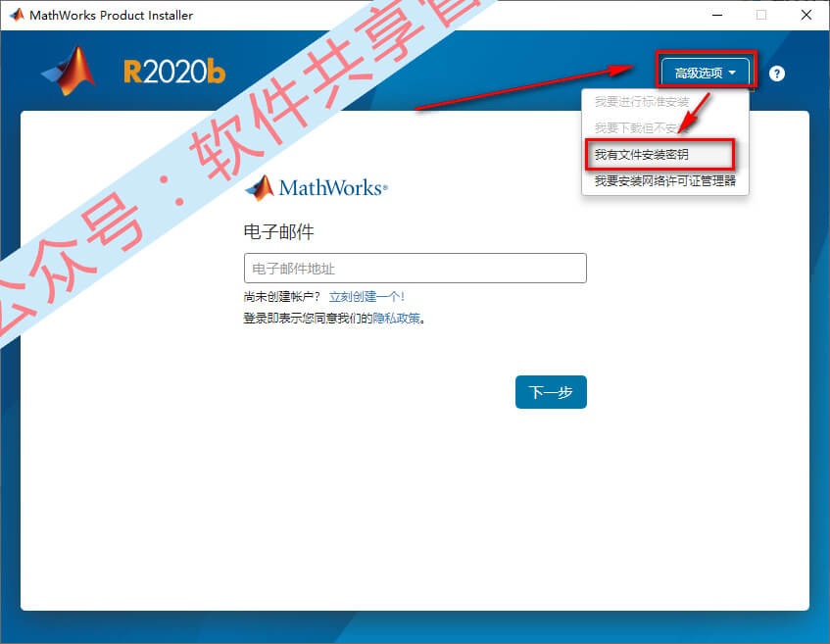Open the help question mark icon

776,74
